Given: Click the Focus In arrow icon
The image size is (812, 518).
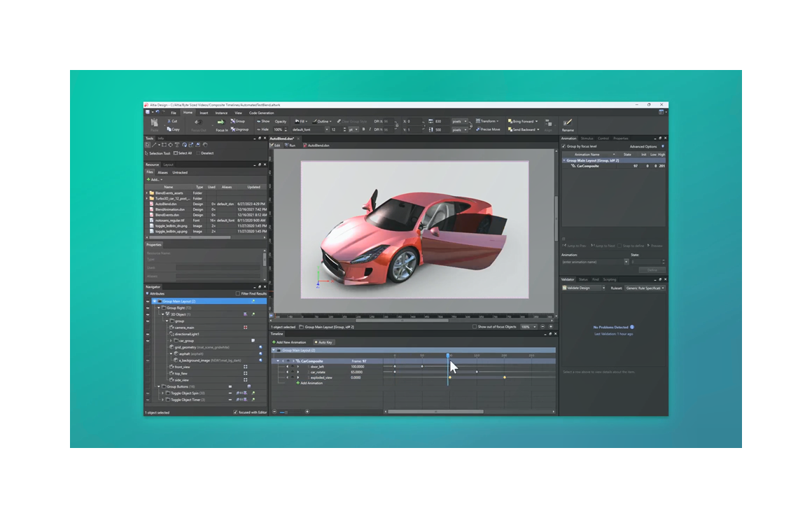Looking at the screenshot, I should (221, 122).
